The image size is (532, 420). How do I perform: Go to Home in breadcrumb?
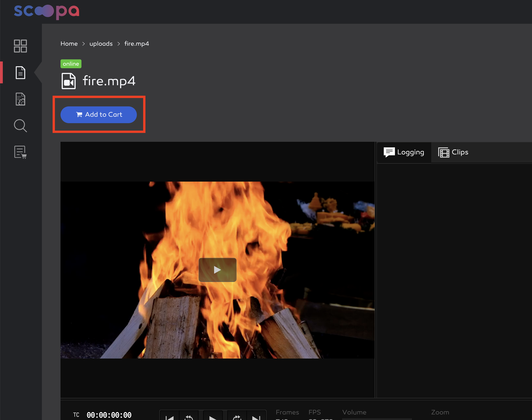click(69, 44)
